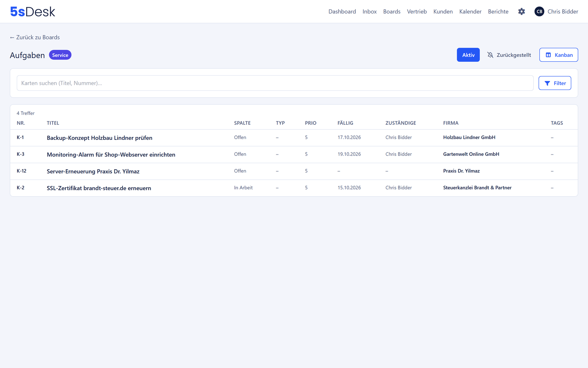Sort the table by FÄLLIG column

pos(345,123)
